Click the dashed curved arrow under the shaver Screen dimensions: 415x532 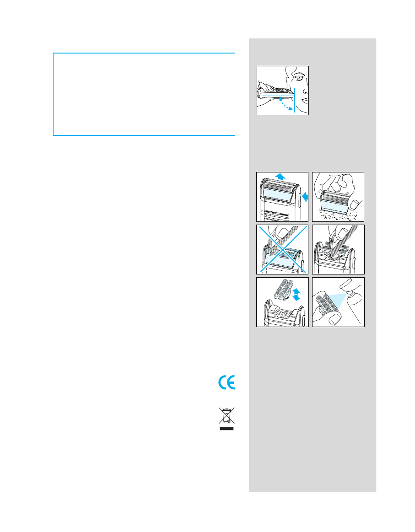286,104
